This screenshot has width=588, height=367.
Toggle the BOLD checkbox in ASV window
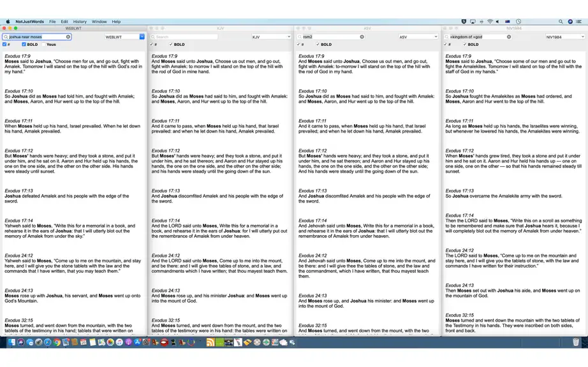[318, 44]
